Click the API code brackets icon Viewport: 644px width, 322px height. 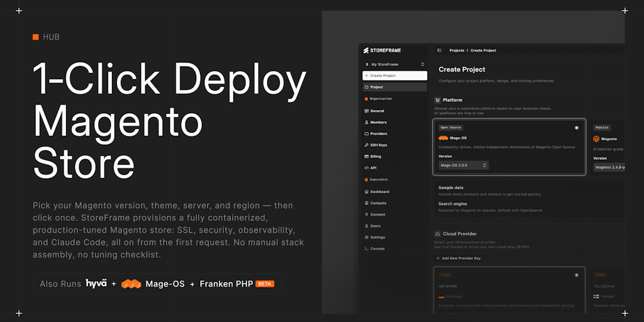tap(367, 168)
